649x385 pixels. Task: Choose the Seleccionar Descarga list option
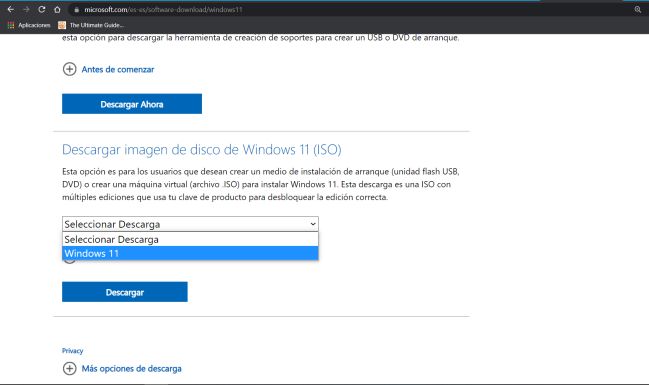190,239
